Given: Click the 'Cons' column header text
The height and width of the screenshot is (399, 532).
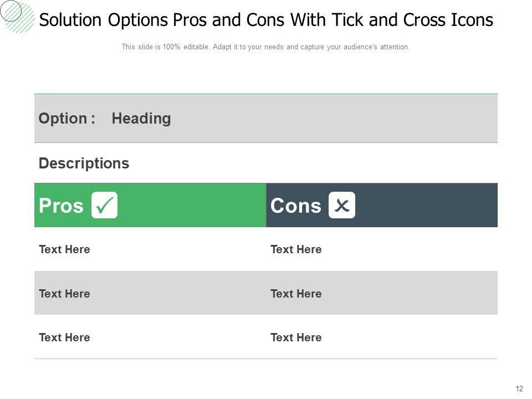Looking at the screenshot, I should pyautogui.click(x=295, y=206).
